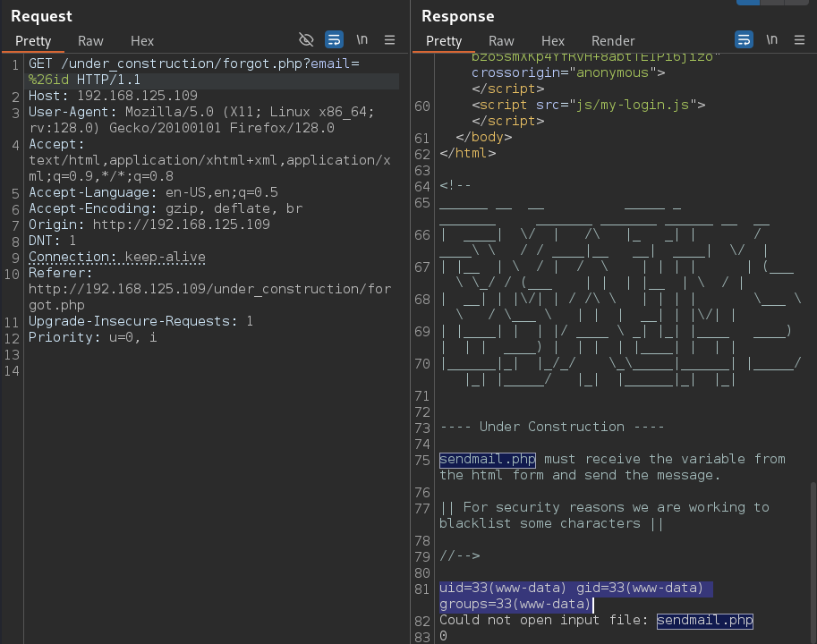Select the Response Pretty tab
The height and width of the screenshot is (644, 817).
(444, 40)
